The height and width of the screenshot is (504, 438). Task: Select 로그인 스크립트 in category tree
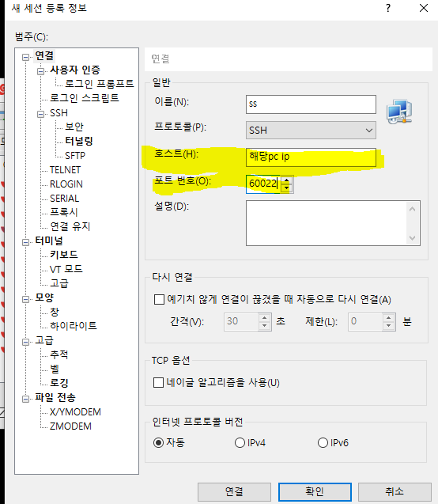(x=85, y=98)
